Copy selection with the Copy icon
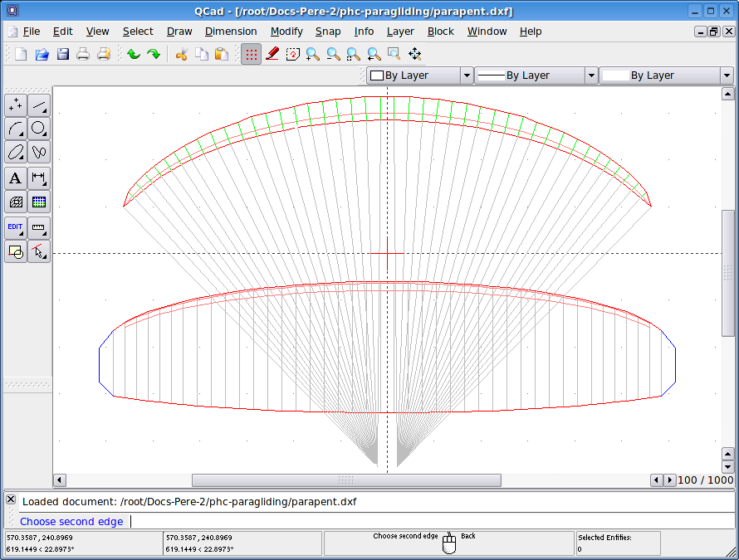 202,54
